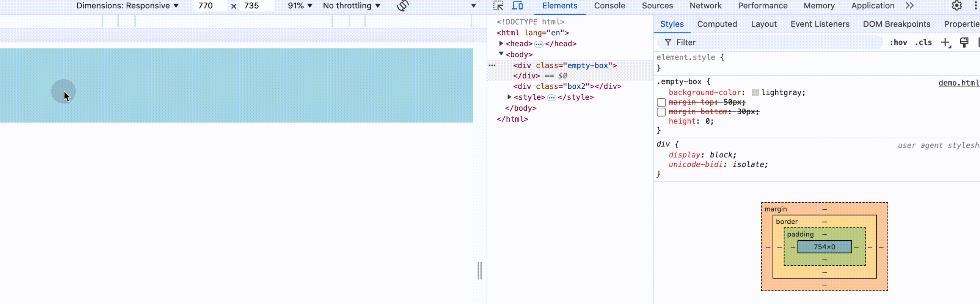Open the Dimensions Responsive dropdown

(127, 6)
